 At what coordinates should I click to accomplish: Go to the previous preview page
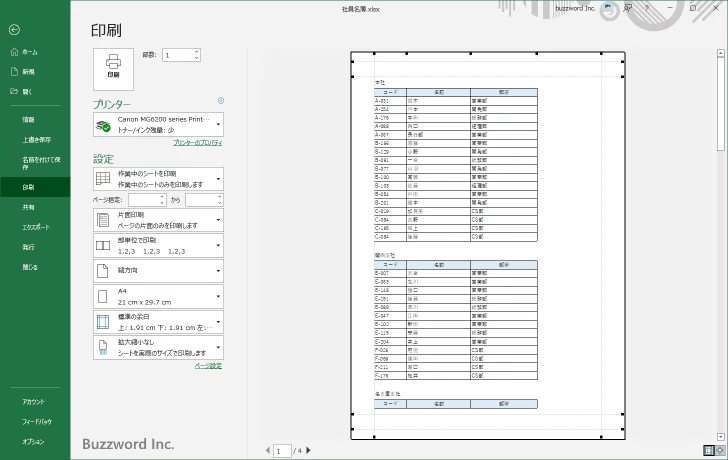point(268,450)
